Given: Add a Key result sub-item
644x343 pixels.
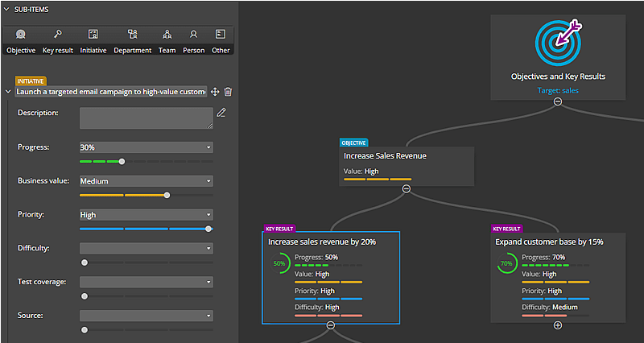Looking at the screenshot, I should pyautogui.click(x=57, y=41).
